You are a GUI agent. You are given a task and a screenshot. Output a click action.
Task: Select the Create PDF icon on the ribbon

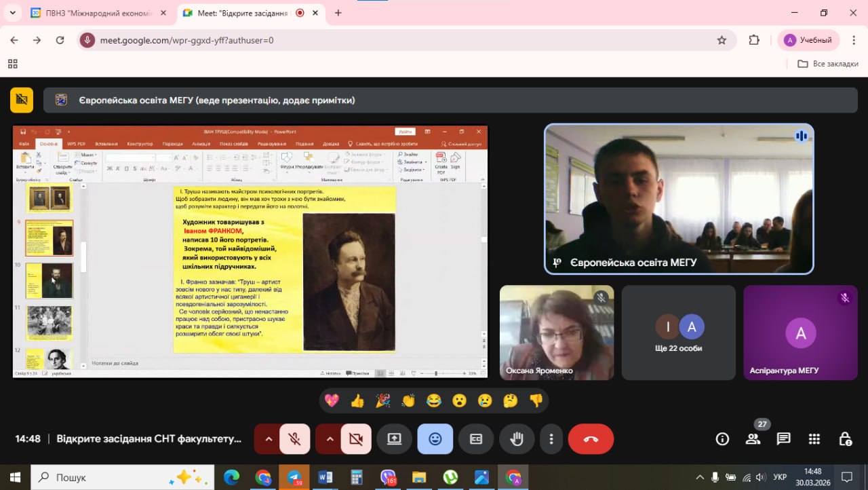click(442, 163)
